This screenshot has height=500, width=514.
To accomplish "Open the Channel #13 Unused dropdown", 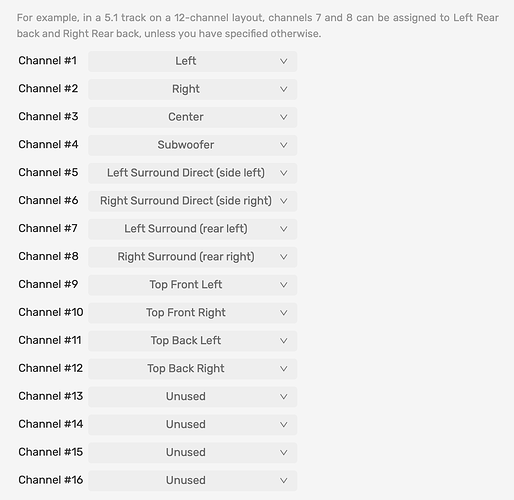I will coord(192,397).
